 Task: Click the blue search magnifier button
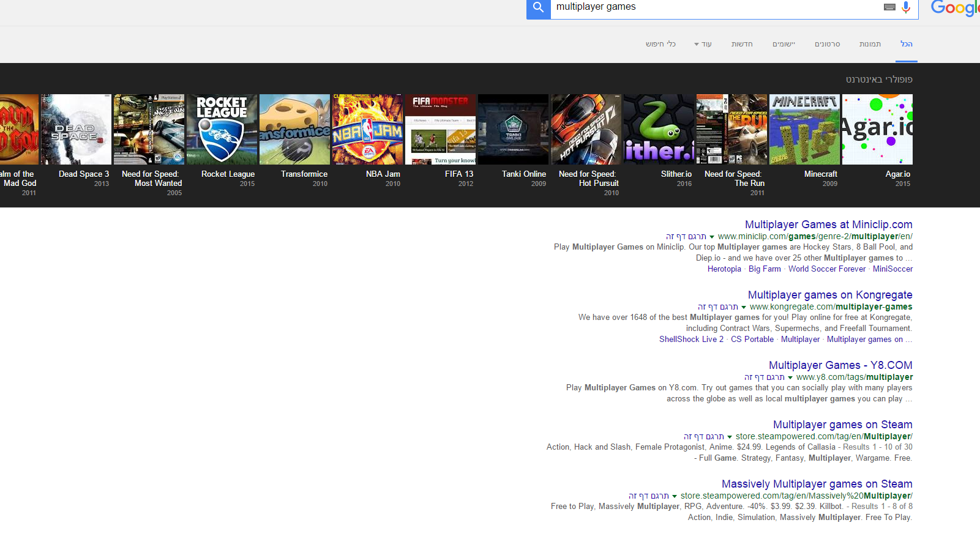point(538,8)
